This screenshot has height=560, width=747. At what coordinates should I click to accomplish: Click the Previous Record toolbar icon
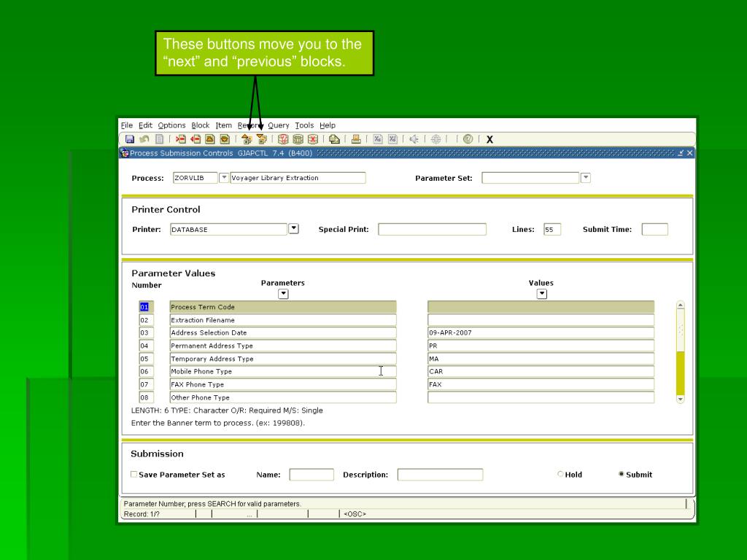[x=210, y=139]
